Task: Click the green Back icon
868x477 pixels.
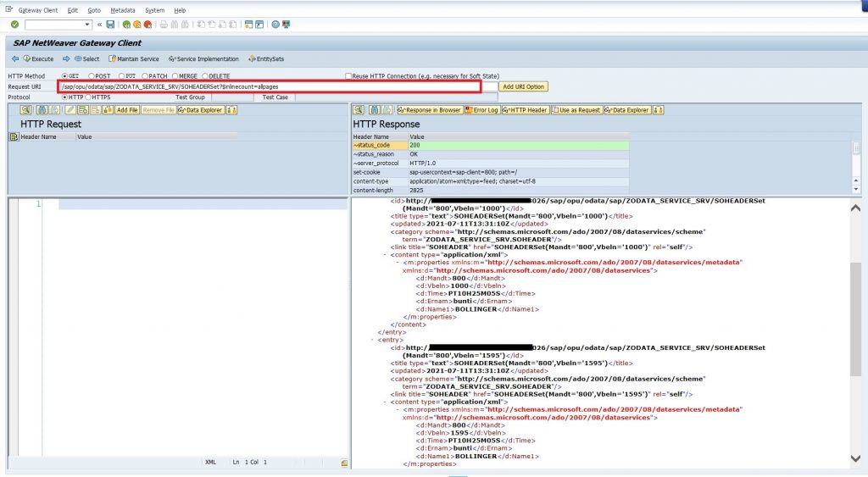Action: [127, 25]
